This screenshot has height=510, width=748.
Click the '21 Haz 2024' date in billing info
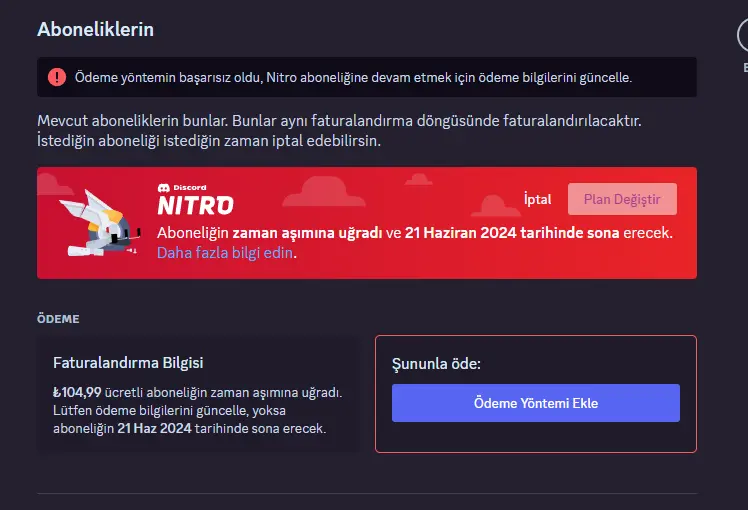155,428
